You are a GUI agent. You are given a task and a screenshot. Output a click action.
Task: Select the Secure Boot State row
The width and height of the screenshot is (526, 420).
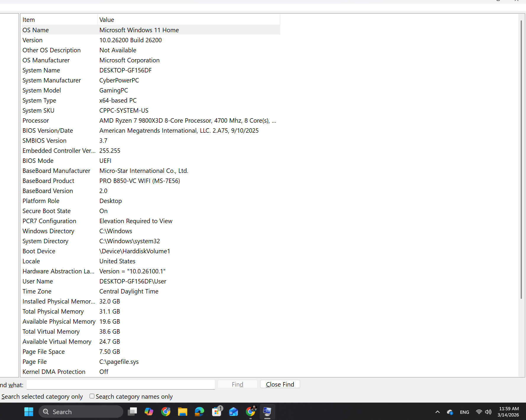tap(151, 211)
